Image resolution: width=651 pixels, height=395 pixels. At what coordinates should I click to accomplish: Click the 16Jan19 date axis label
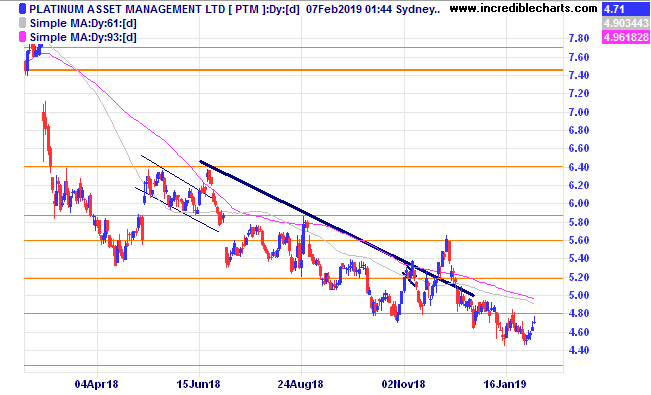[505, 384]
